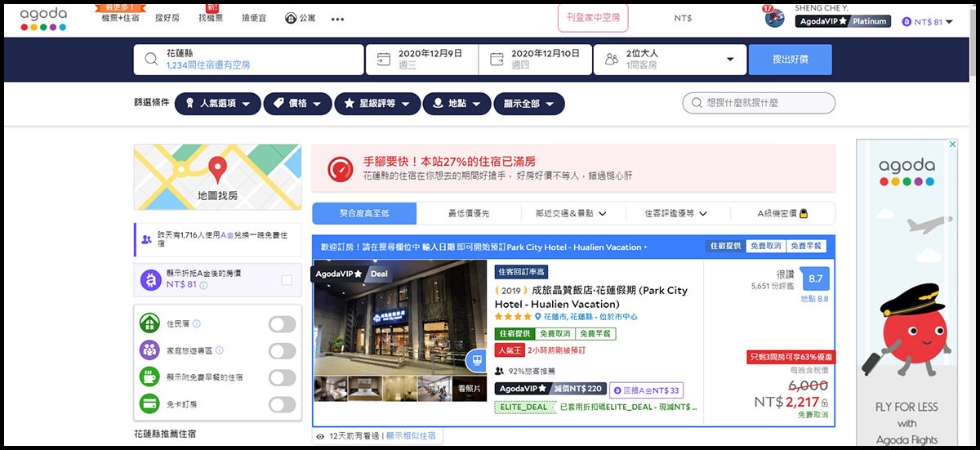Toggle the 免卡訂房 switch

pyautogui.click(x=282, y=404)
